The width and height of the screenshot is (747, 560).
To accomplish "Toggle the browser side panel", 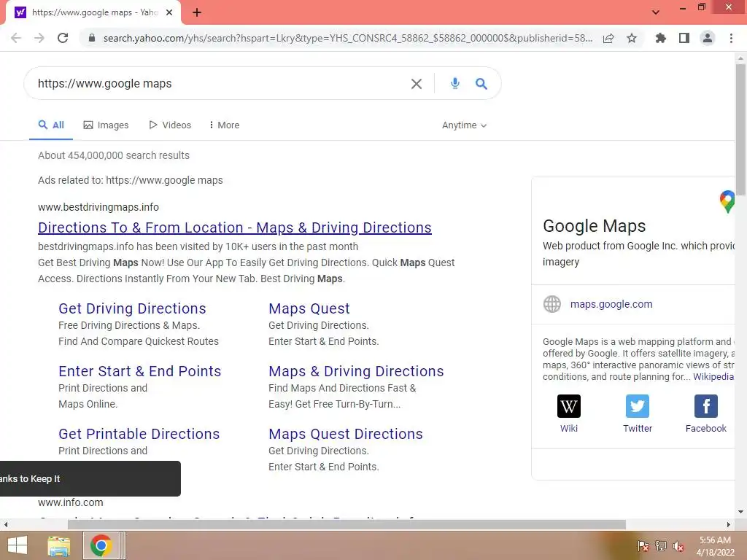I will [684, 38].
